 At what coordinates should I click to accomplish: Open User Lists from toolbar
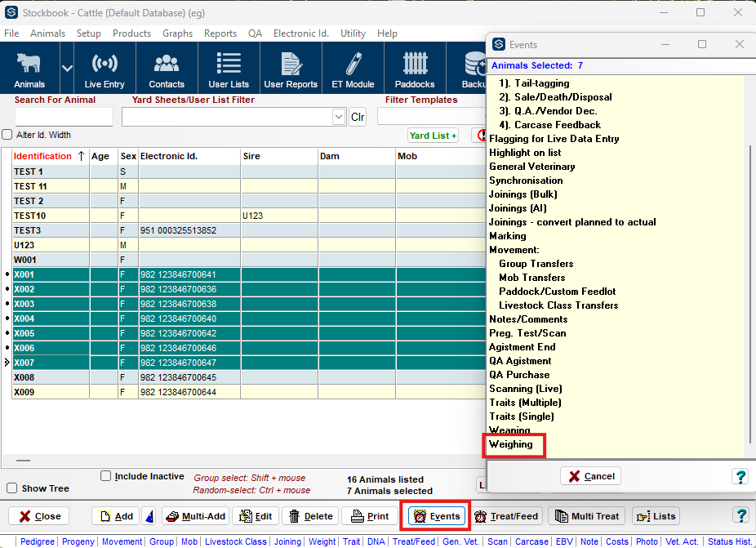tap(229, 69)
